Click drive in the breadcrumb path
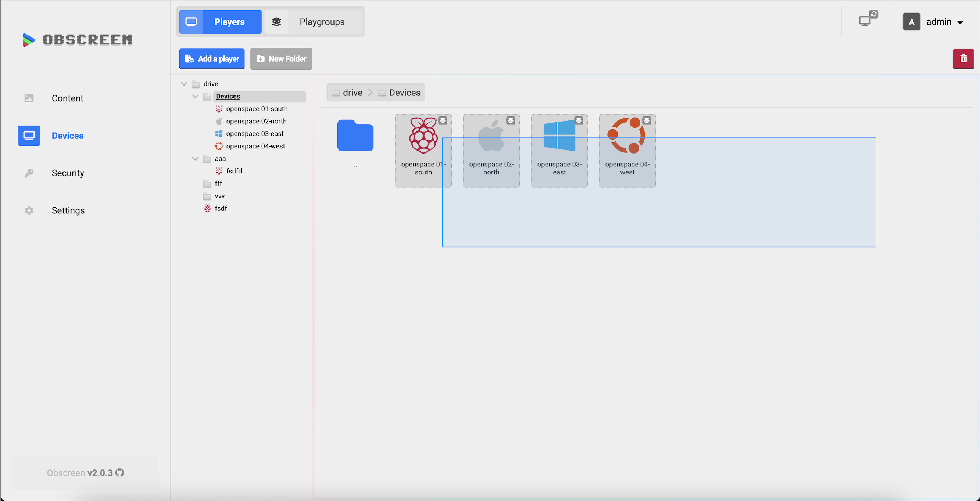Screen dimensions: 980x501 [352, 92]
